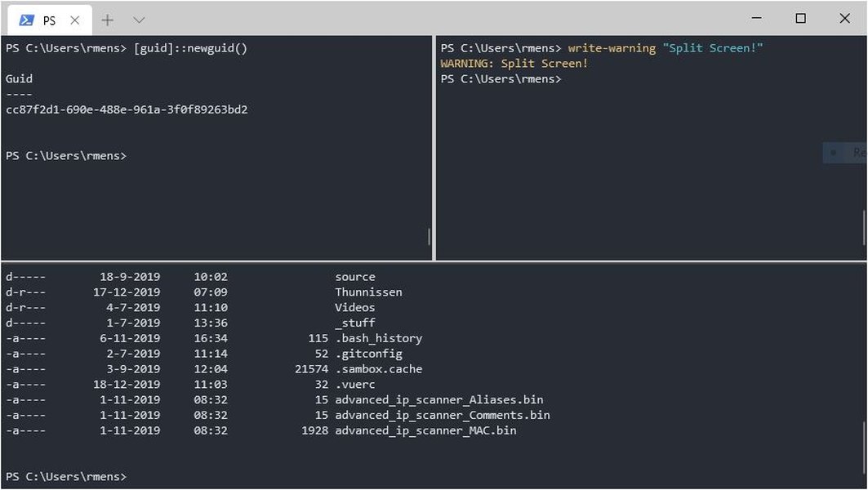
Task: Click the Videos directory entry
Action: 356,307
